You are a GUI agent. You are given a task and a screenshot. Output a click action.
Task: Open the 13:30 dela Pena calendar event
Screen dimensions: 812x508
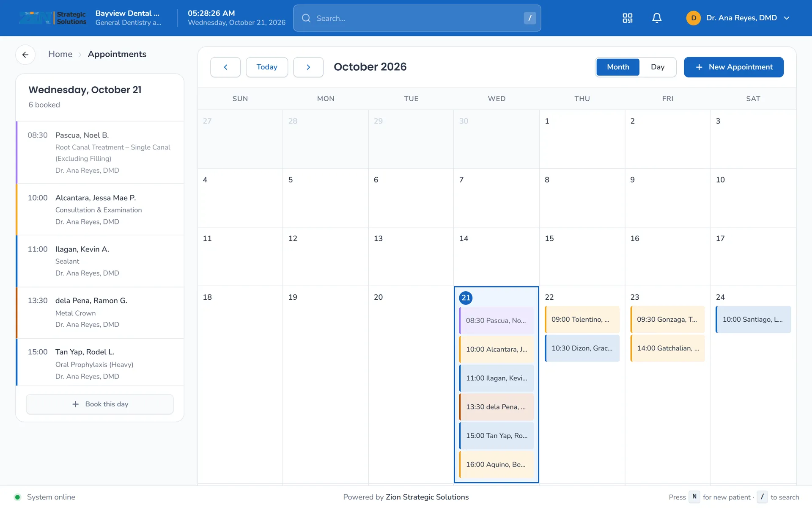click(497, 407)
